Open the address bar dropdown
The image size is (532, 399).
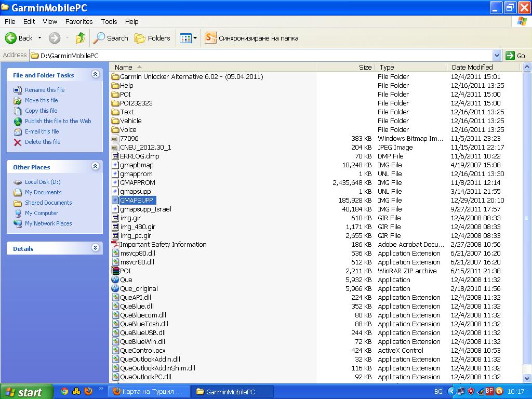(x=497, y=56)
